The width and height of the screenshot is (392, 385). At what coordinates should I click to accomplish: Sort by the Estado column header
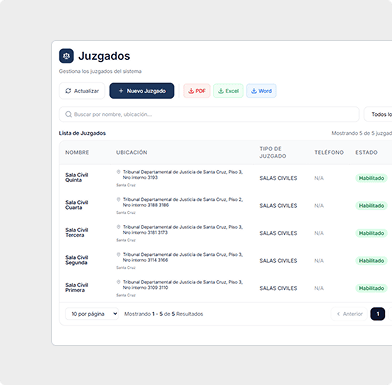[366, 152]
